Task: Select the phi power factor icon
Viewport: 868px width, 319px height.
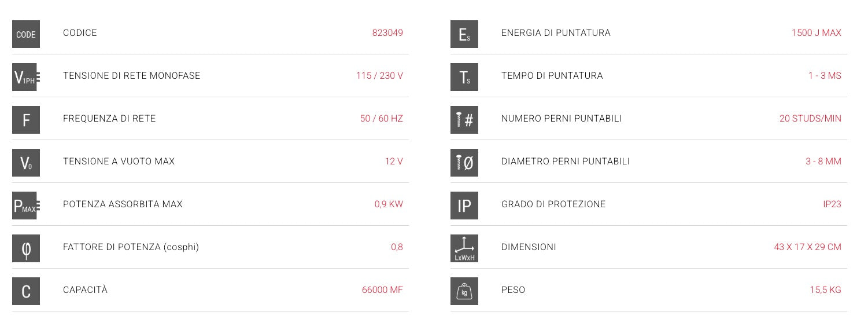Action: pyautogui.click(x=26, y=248)
